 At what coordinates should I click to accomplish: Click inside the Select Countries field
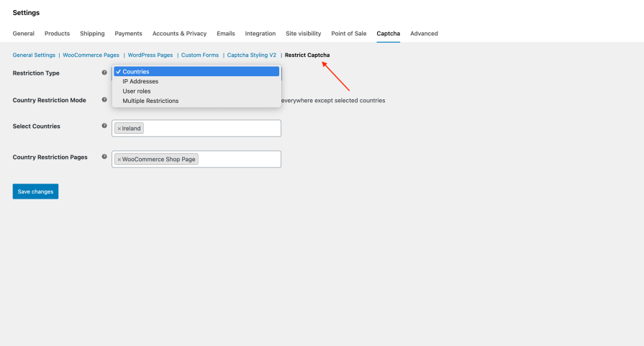212,128
